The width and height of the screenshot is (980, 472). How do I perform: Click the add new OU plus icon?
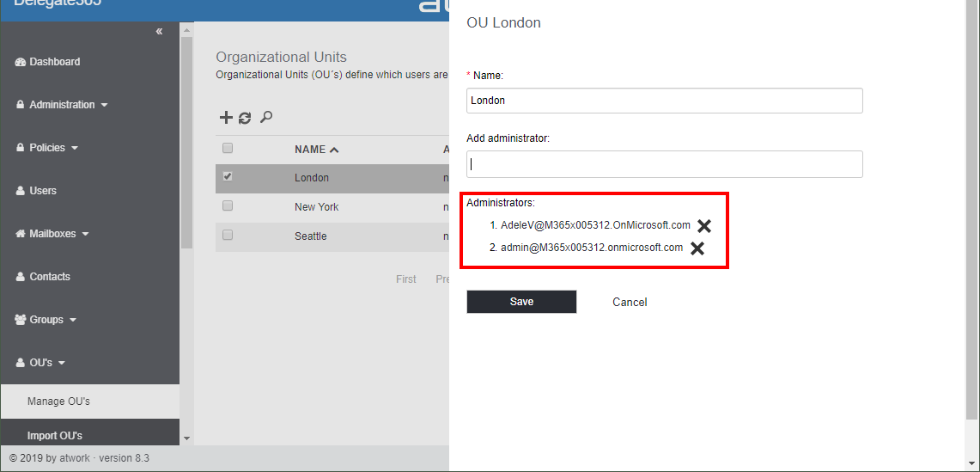click(226, 118)
